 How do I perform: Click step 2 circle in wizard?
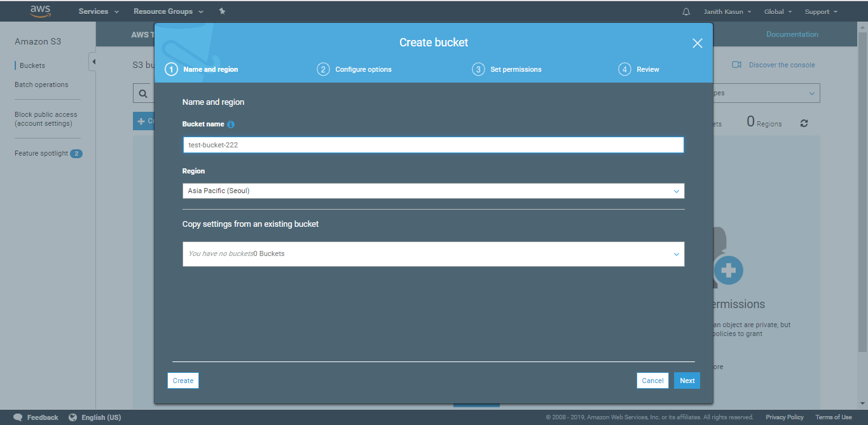pyautogui.click(x=323, y=69)
